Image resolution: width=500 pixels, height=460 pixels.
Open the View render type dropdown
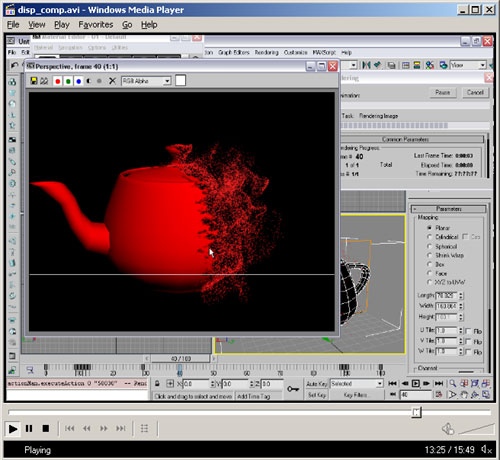[468, 65]
